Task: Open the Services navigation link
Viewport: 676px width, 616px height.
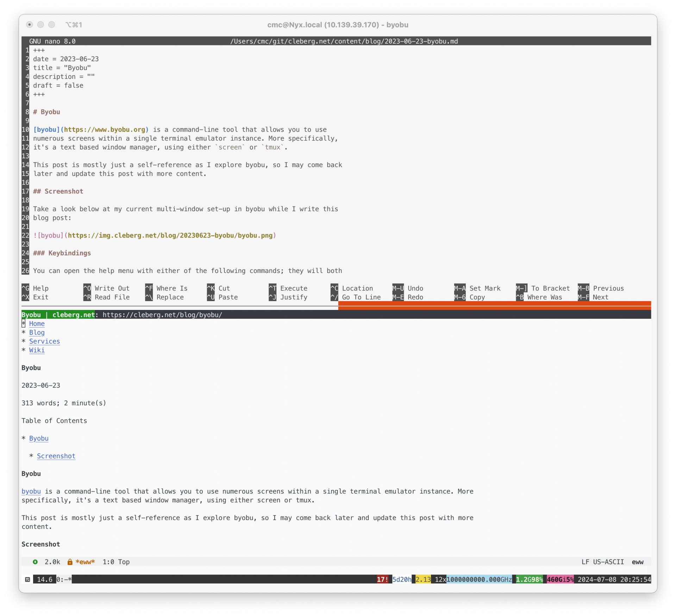Action: (44, 341)
